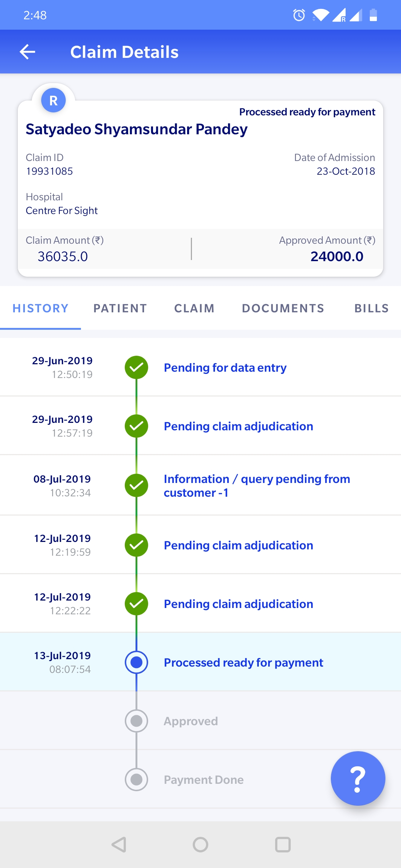401x868 pixels.
Task: Switch to the Patient tab
Action: point(120,308)
